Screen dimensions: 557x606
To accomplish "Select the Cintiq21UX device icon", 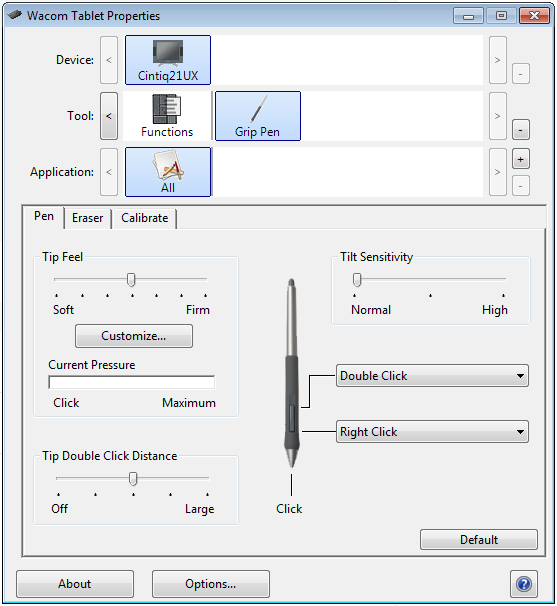I will [168, 60].
